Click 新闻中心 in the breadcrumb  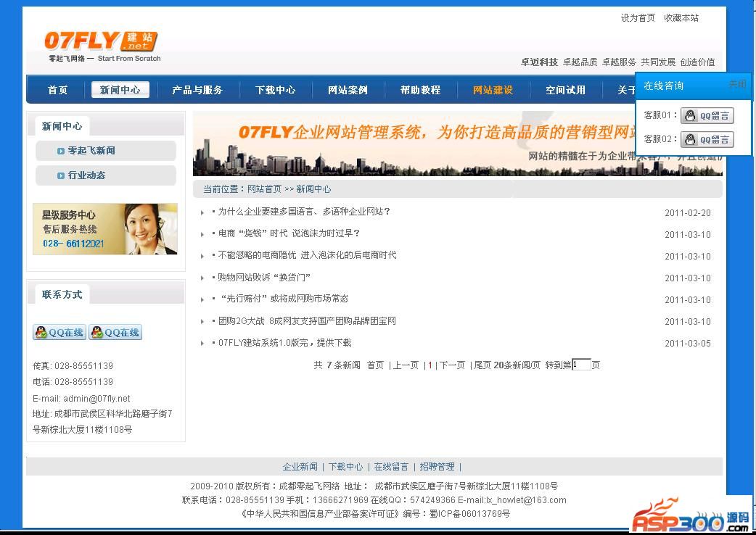[x=313, y=189]
